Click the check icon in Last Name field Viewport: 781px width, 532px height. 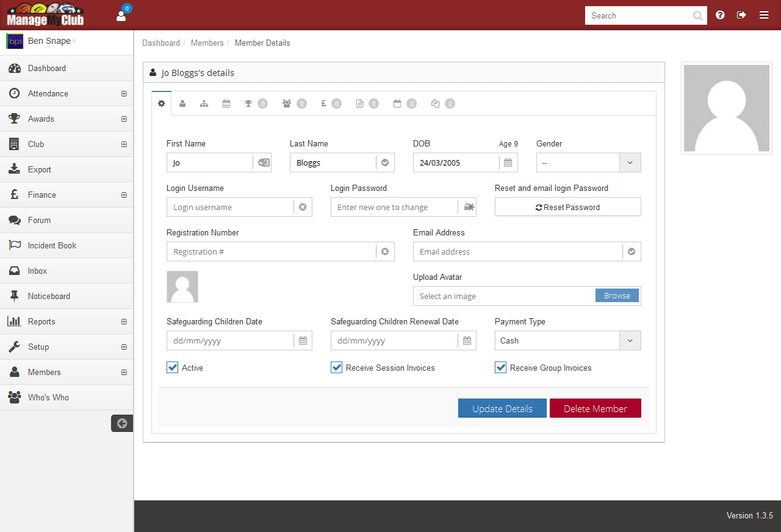(385, 163)
